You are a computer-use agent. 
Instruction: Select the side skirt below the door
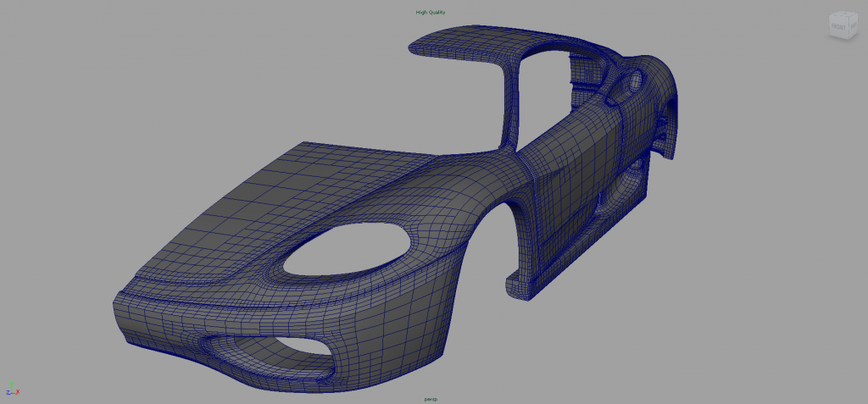point(559,264)
